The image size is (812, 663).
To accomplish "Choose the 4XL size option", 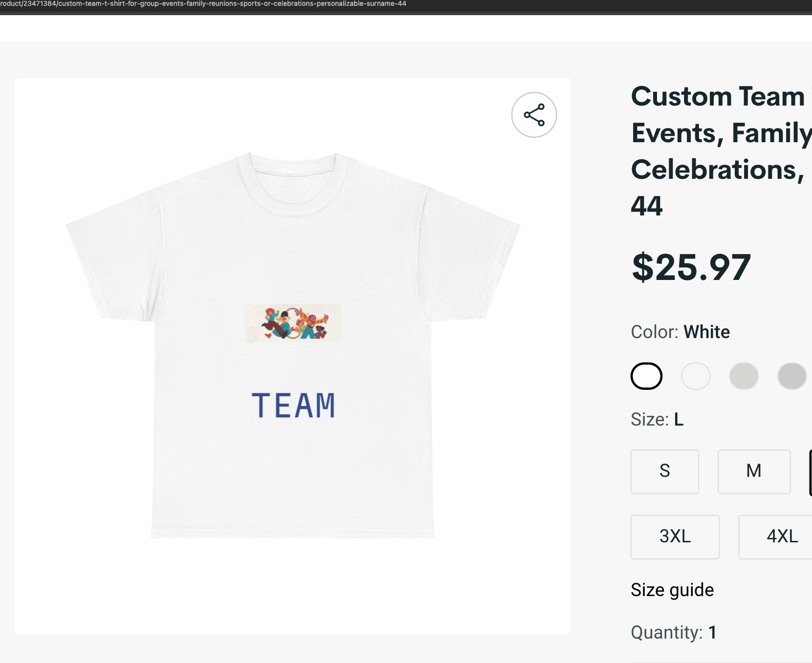I will (780, 536).
